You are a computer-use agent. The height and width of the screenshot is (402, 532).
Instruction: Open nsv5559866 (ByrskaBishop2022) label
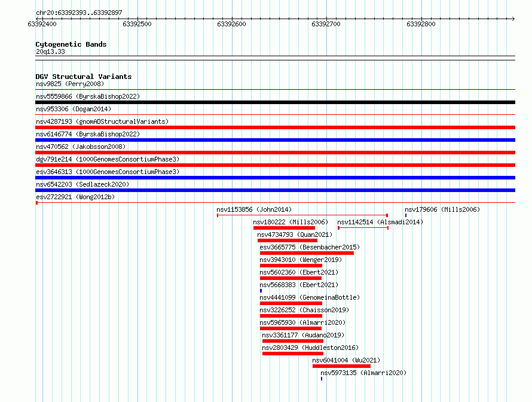tap(88, 96)
